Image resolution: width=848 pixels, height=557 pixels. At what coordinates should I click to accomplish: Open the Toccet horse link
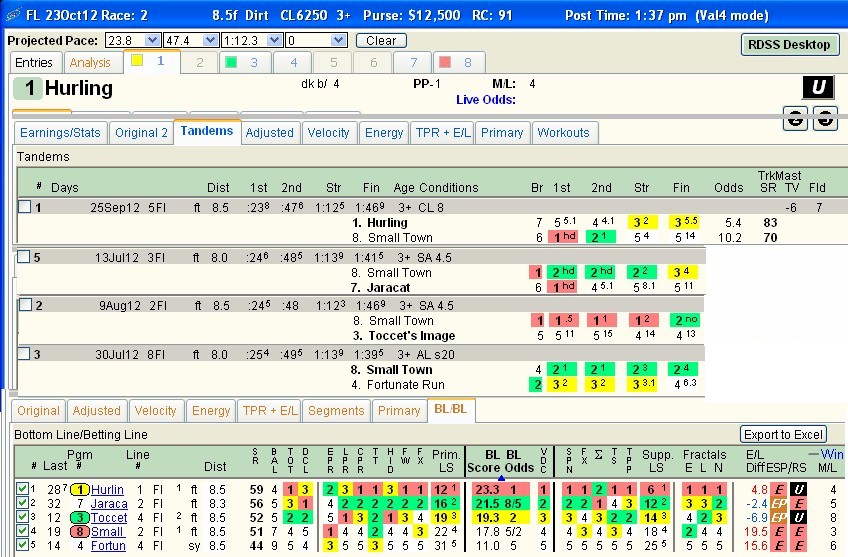click(x=109, y=518)
